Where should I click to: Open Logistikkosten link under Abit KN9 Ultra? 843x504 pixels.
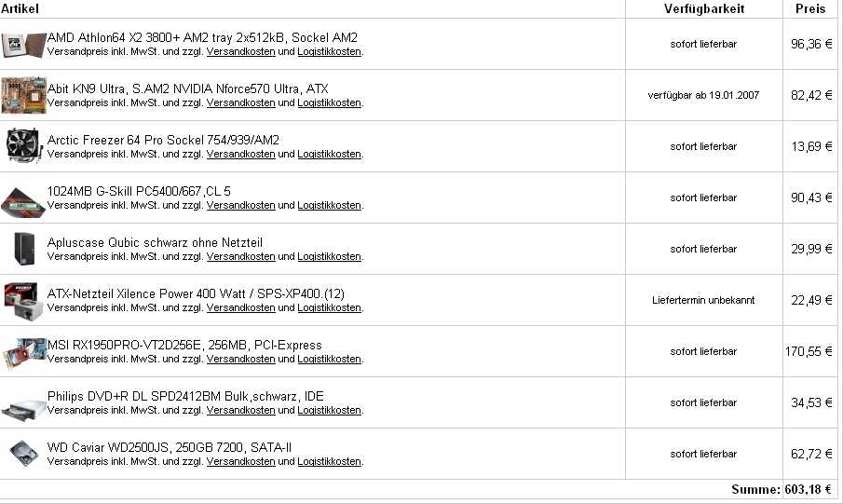pos(329,102)
